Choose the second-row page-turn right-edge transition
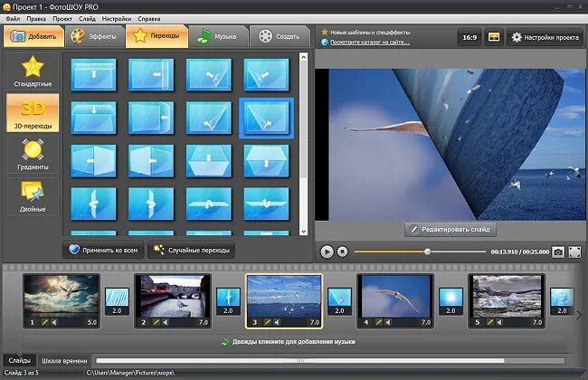The image size is (588, 380). tap(151, 118)
